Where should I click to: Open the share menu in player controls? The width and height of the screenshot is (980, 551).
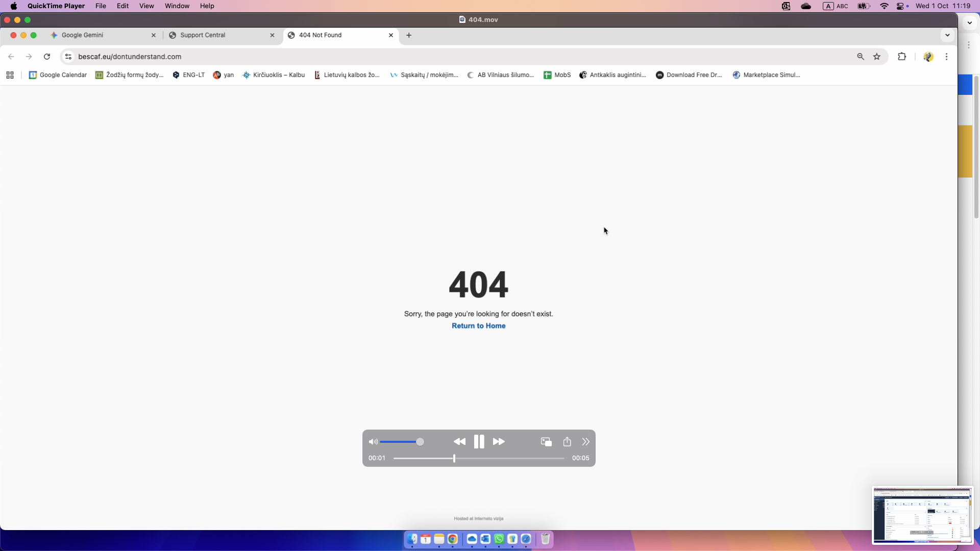coord(567,442)
